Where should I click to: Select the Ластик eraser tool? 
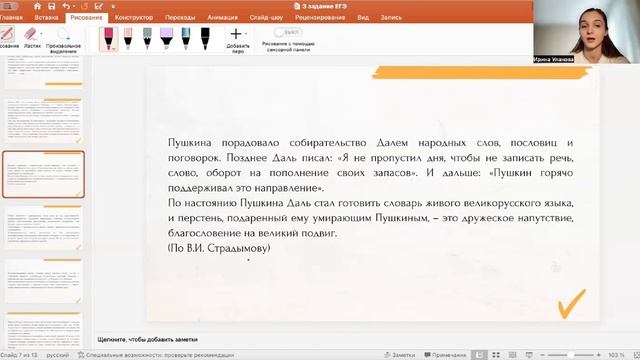click(x=31, y=38)
